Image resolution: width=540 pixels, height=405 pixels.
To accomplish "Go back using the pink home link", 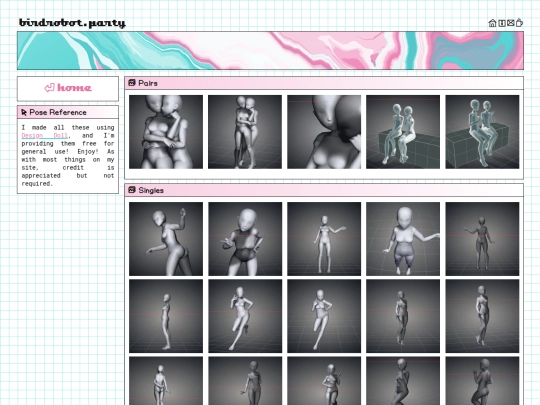I will 68,88.
